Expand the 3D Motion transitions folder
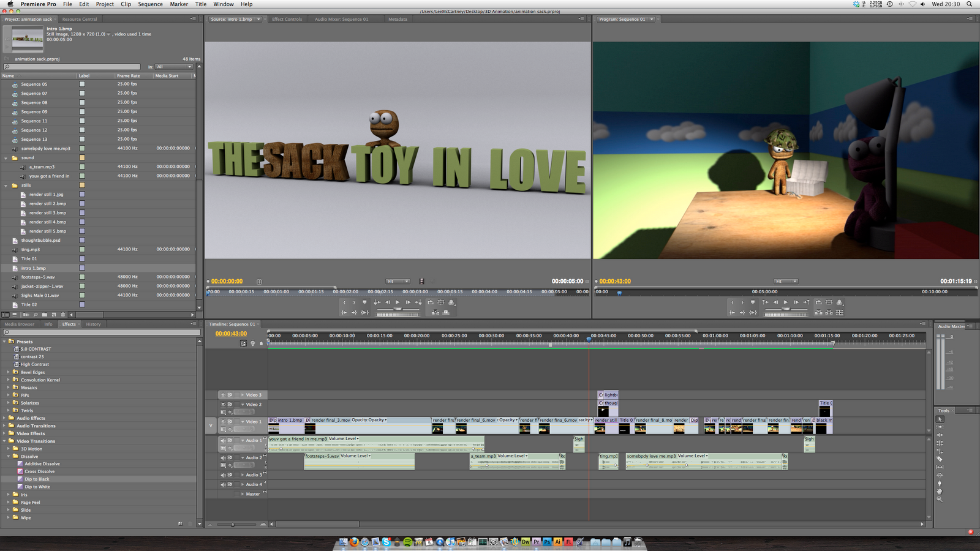 click(8, 449)
